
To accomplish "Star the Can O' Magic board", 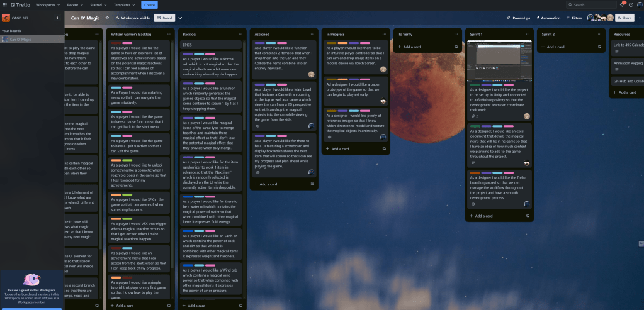I will pyautogui.click(x=107, y=18).
